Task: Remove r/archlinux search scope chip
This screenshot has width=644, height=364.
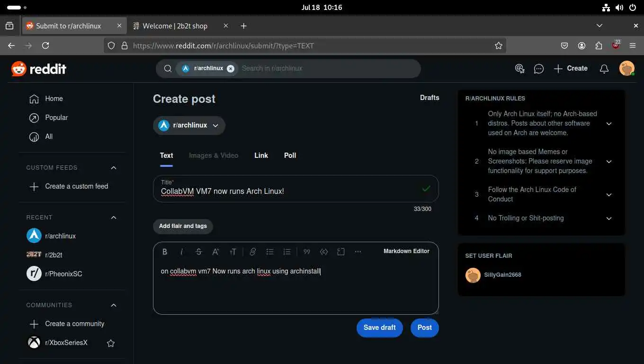Action: pyautogui.click(x=231, y=68)
